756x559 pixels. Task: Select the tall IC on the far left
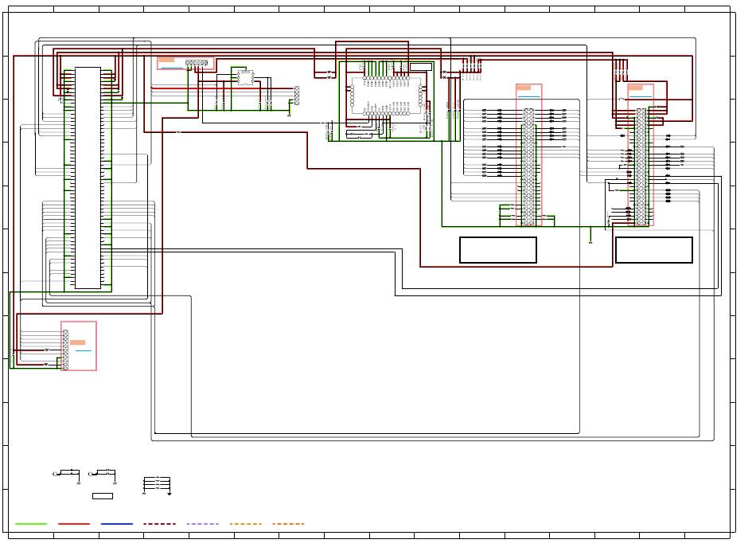pos(88,178)
